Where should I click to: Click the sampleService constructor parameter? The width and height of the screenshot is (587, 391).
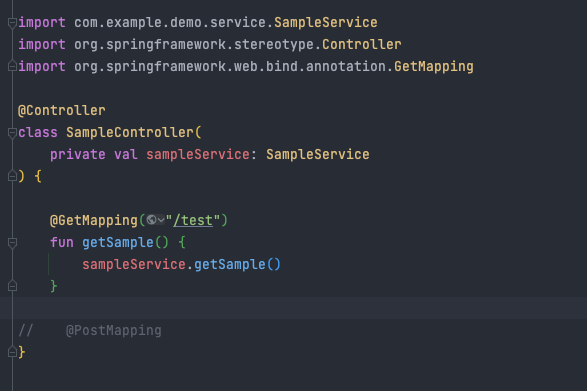pos(198,154)
